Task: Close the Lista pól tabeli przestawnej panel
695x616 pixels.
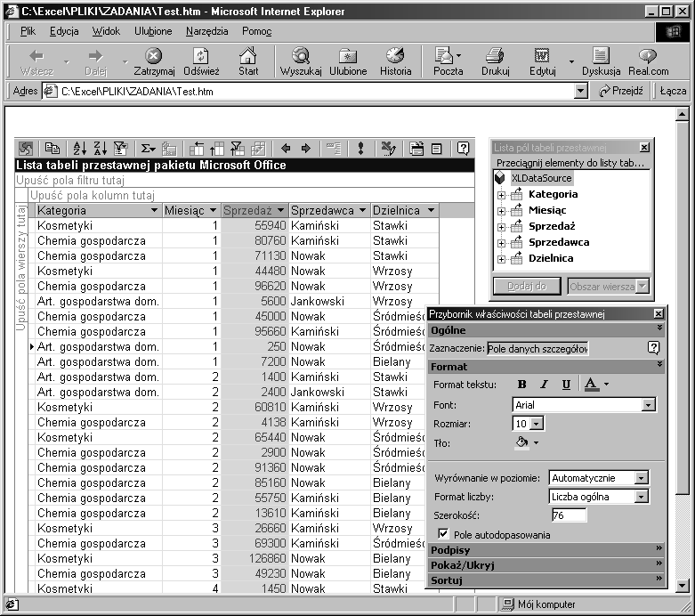Action: click(644, 147)
